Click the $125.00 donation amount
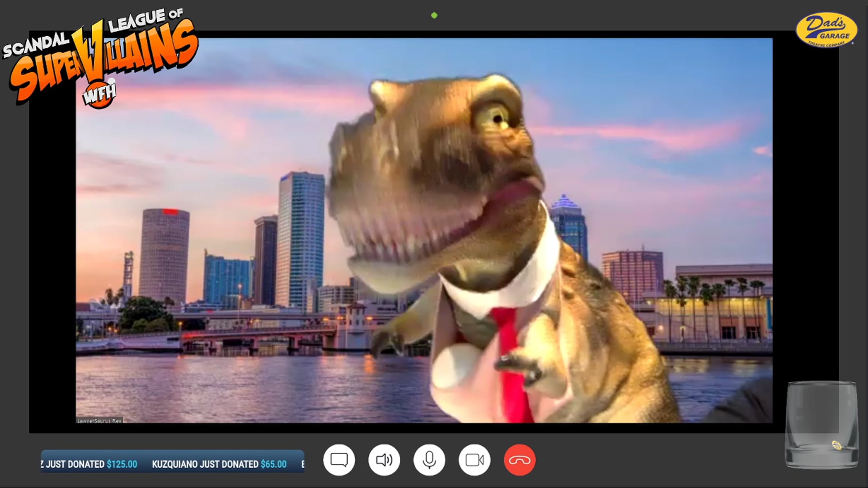This screenshot has height=488, width=868. coord(122,464)
